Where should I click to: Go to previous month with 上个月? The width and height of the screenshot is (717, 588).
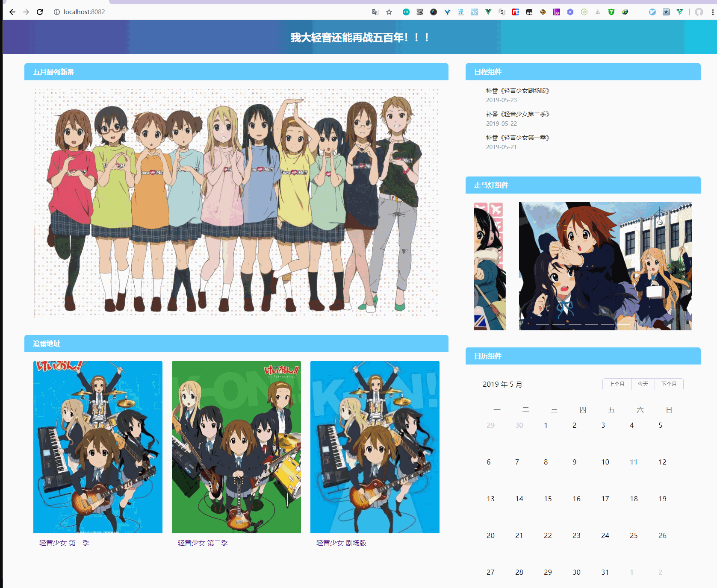click(617, 384)
